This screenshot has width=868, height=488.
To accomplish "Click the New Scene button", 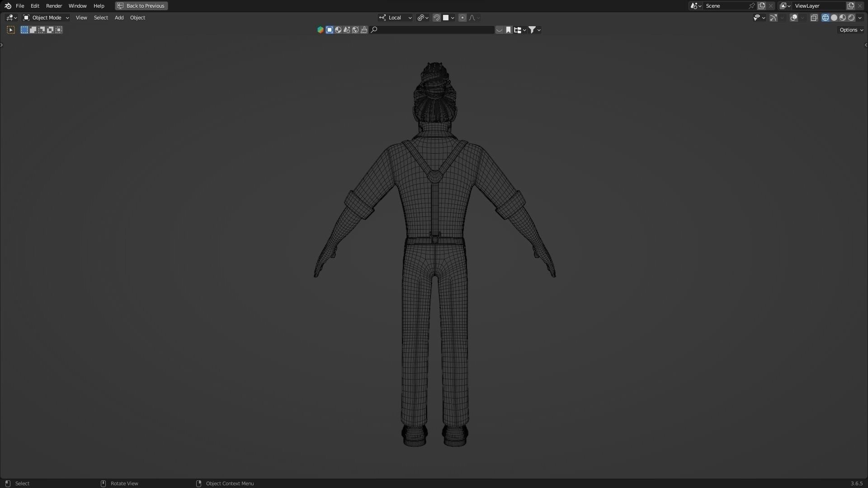I will coord(762,6).
